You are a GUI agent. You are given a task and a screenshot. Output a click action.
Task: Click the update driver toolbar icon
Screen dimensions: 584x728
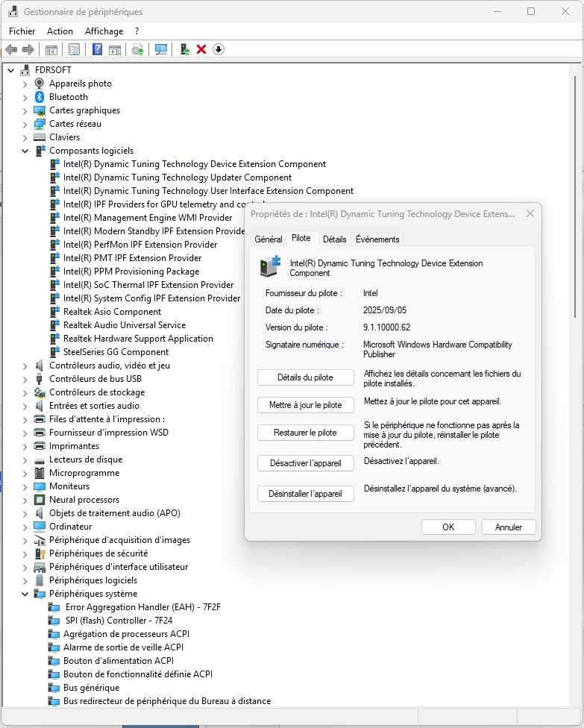(x=184, y=49)
